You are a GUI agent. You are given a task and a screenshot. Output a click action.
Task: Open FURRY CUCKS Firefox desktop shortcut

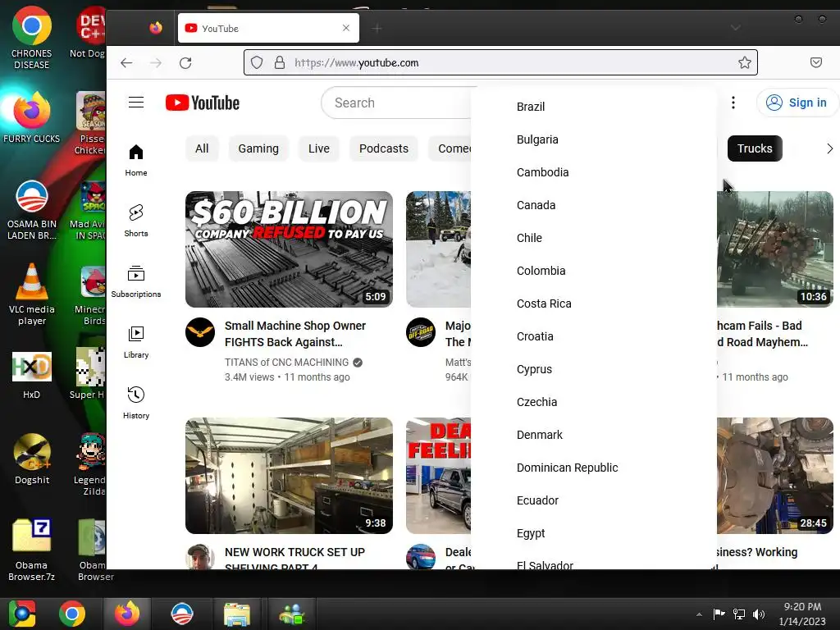pyautogui.click(x=32, y=118)
